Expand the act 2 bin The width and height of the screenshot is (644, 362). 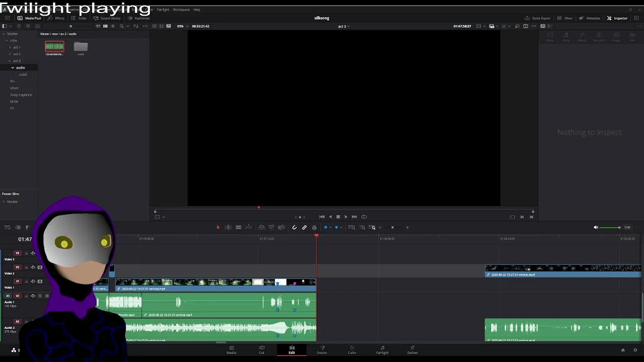coord(10,54)
